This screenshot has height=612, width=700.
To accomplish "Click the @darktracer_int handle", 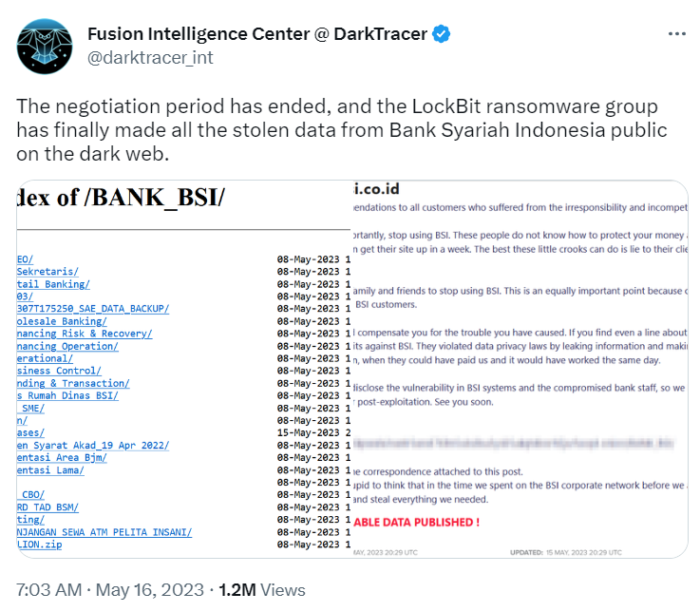I will click(x=150, y=57).
